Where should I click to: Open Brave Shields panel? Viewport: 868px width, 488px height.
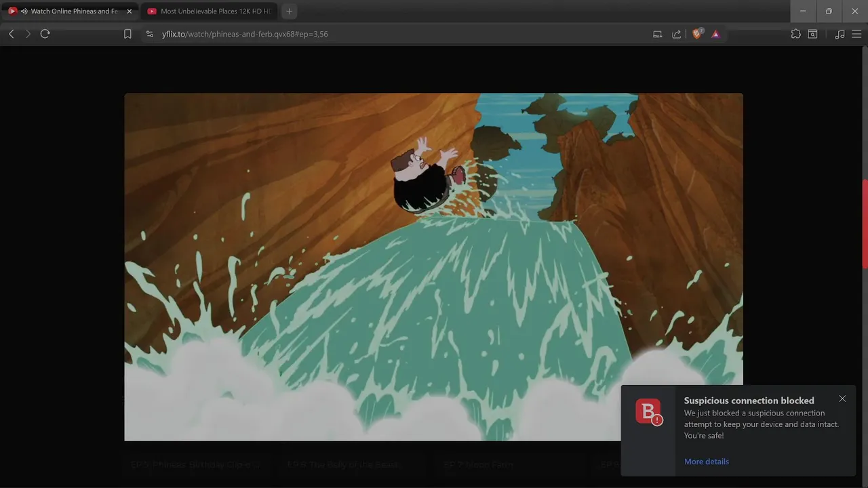coord(697,34)
